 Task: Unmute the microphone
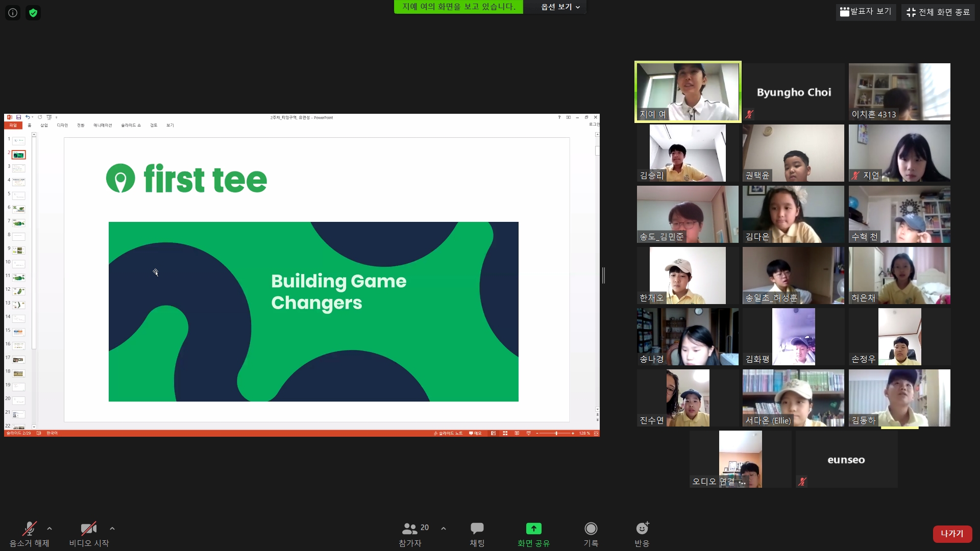(x=29, y=529)
